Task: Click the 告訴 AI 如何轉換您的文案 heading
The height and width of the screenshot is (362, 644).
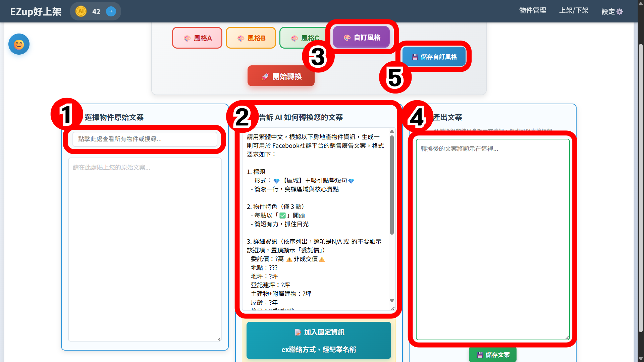Action: (x=301, y=117)
